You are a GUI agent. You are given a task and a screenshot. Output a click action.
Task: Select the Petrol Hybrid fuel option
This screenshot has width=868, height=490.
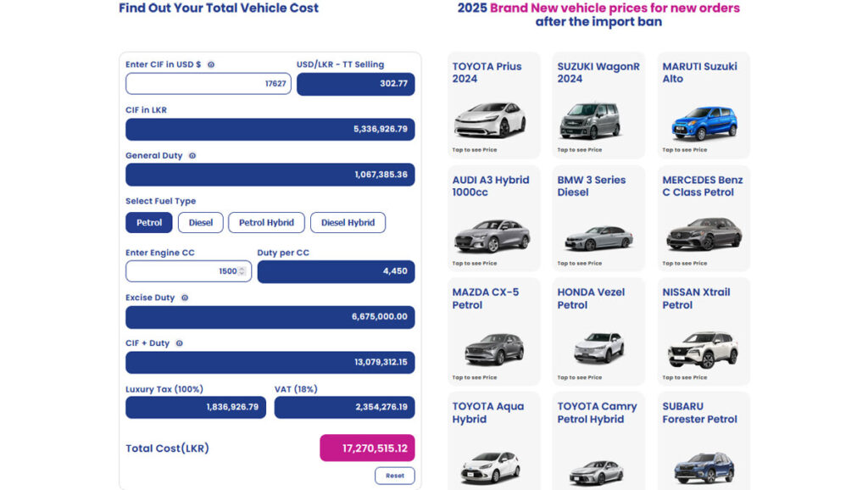(266, 223)
